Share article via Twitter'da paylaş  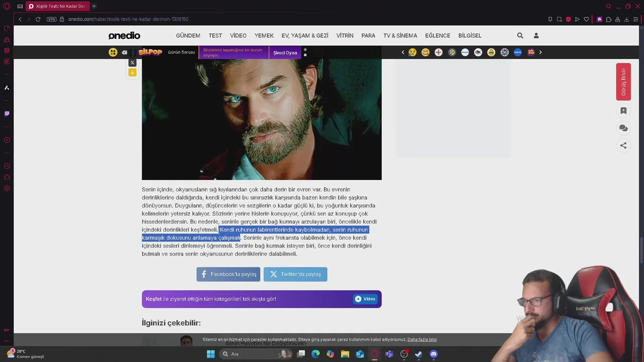(x=295, y=274)
